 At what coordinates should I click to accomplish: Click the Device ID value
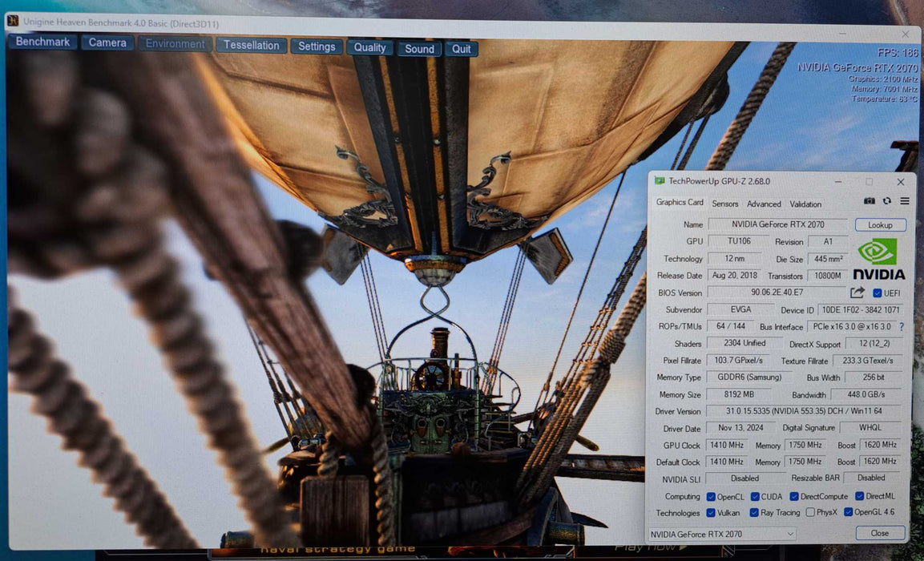point(861,309)
